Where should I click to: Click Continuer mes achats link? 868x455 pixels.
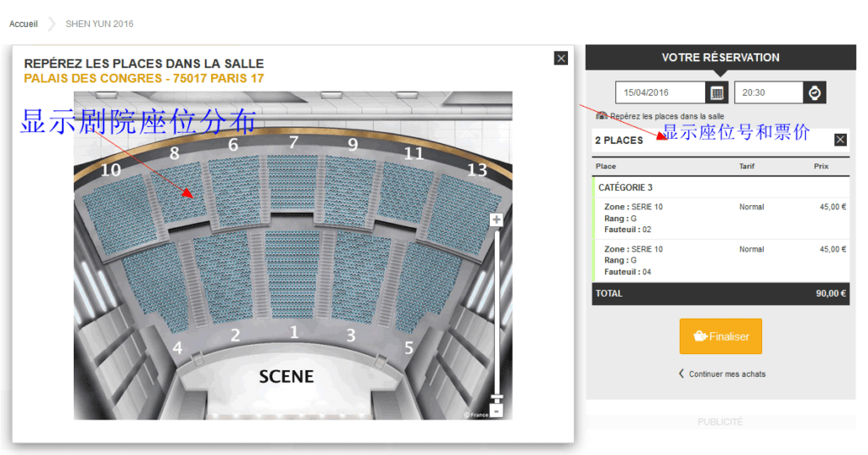coord(726,374)
